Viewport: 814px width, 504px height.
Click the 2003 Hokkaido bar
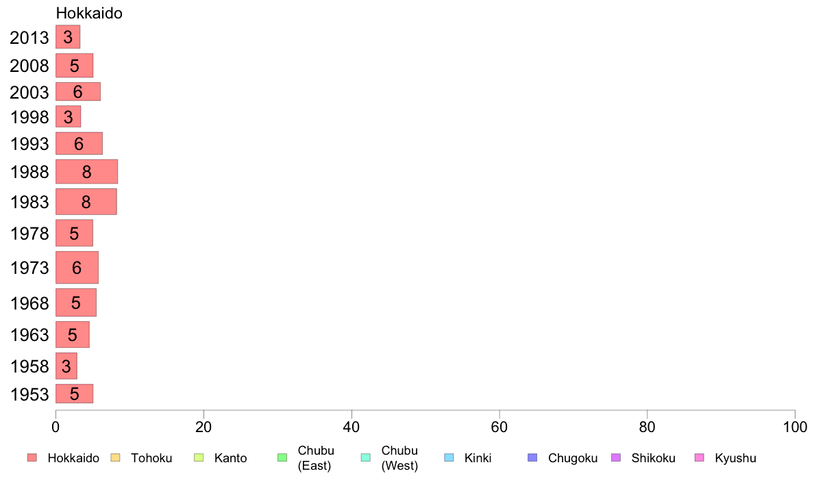pyautogui.click(x=77, y=92)
